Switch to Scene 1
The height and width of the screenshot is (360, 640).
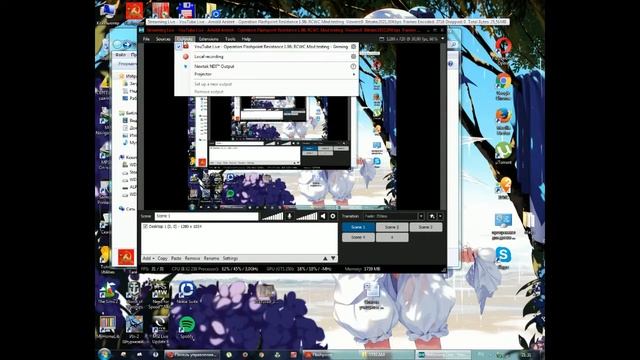pyautogui.click(x=358, y=227)
